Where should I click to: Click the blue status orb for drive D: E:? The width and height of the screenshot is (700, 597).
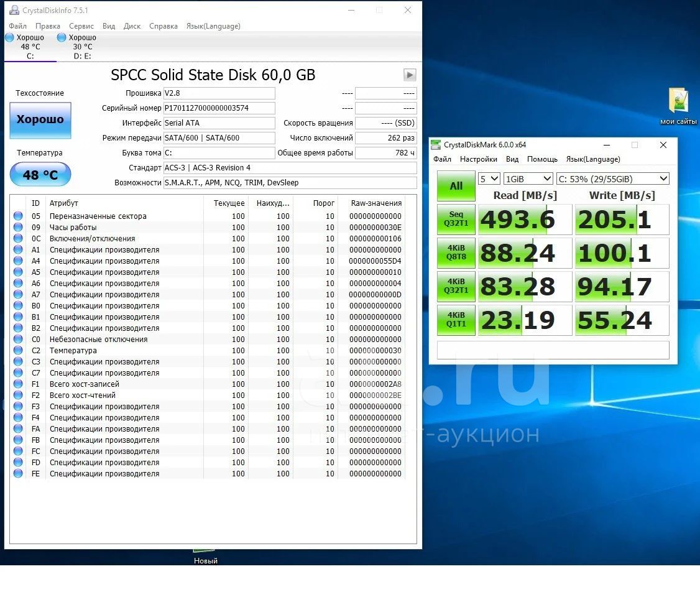[62, 37]
